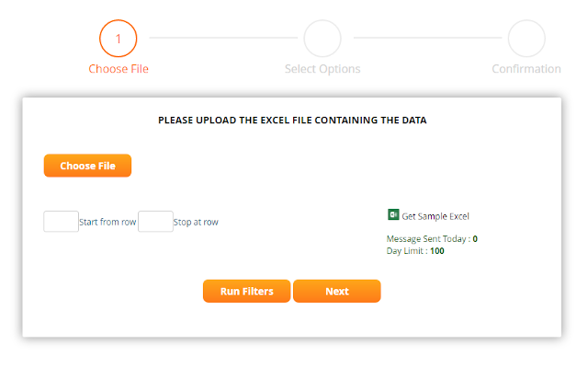Click the Excel icon beside Get Sample Excel
The image size is (588, 368).
[x=393, y=214]
